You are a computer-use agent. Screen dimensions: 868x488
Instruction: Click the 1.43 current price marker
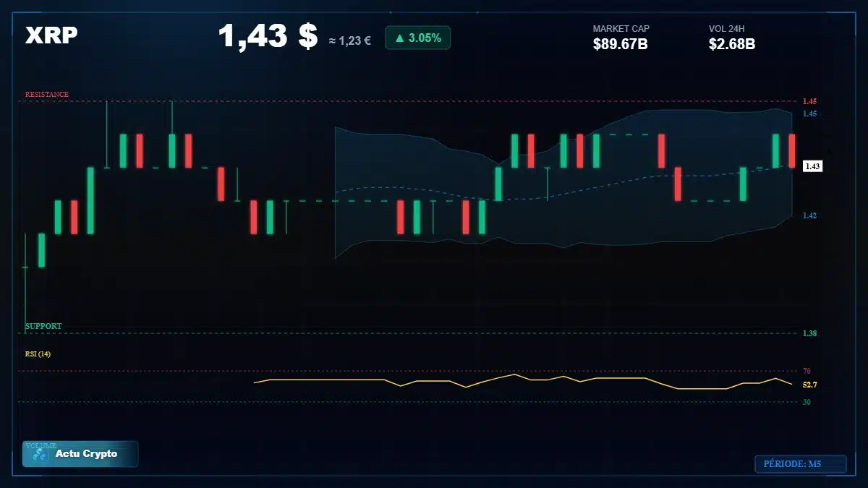tap(812, 166)
